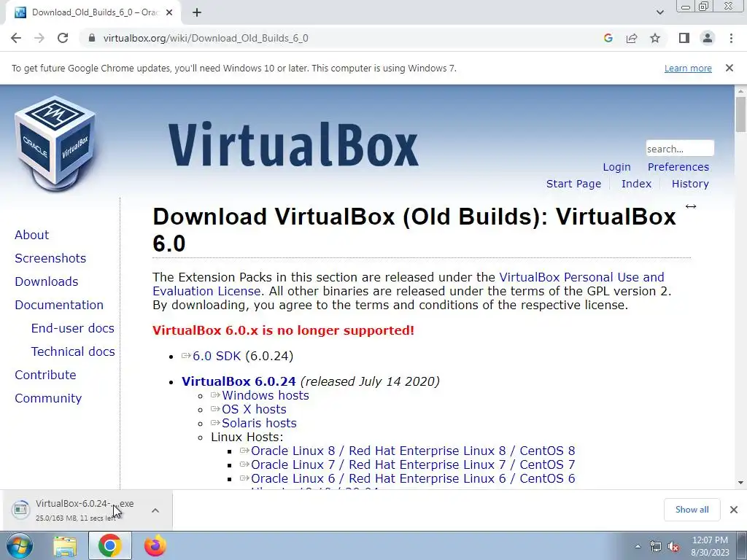Screen dimensions: 747x560
Task: Click the VirtualBox cube logo
Action: (x=55, y=143)
